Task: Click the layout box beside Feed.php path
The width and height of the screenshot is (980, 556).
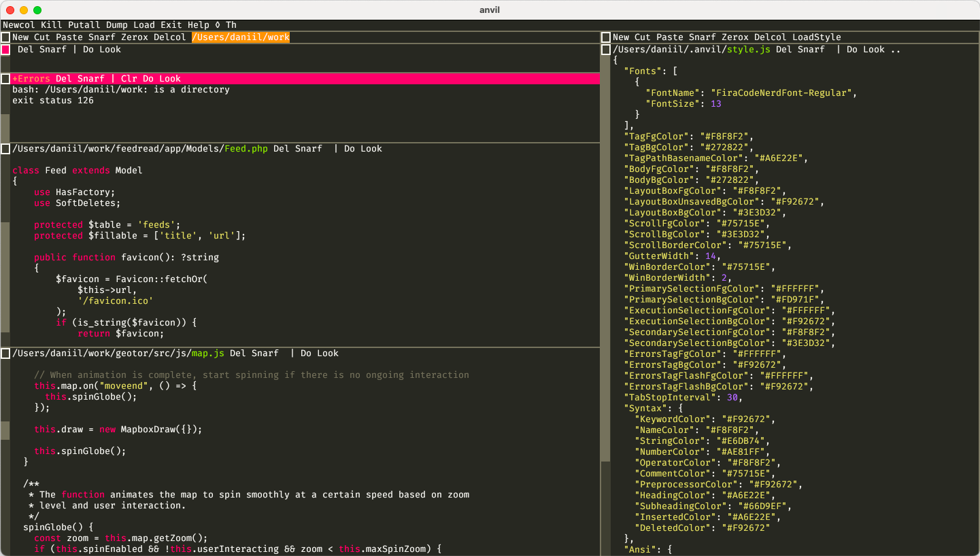Action: coord(5,149)
